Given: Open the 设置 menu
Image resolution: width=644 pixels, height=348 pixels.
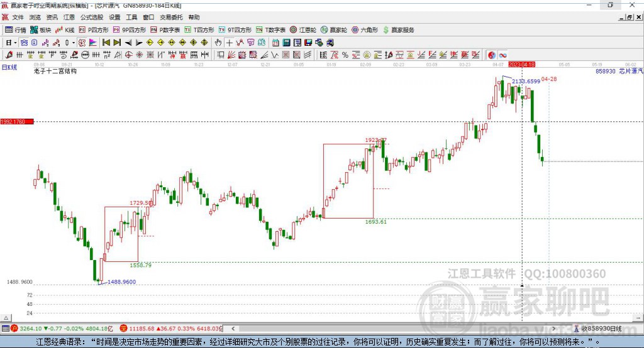Looking at the screenshot, I should click(x=114, y=17).
